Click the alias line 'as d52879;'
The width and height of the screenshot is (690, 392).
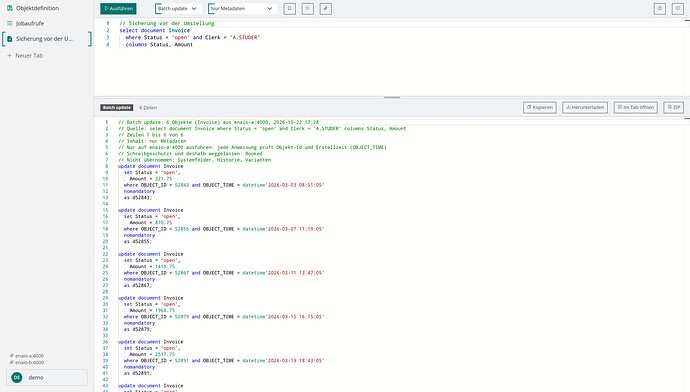[x=138, y=329]
